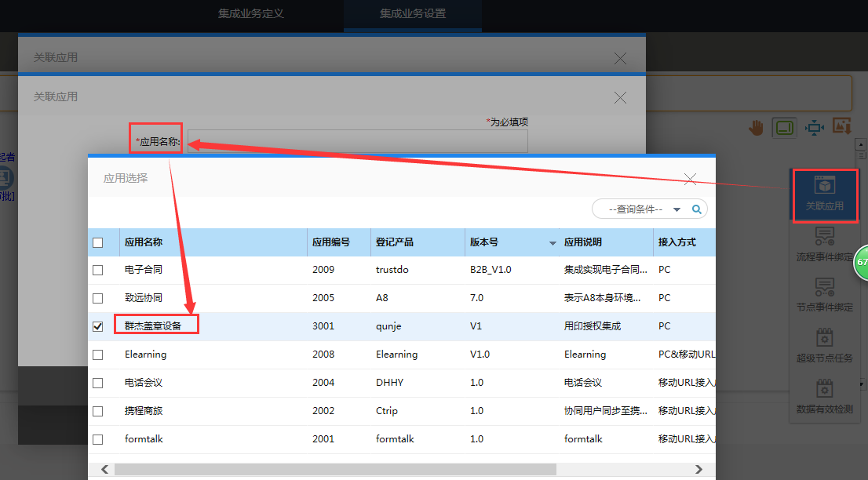This screenshot has height=480, width=868.
Task: Click the green fit-to-screen toolbar icon
Action: click(x=784, y=127)
